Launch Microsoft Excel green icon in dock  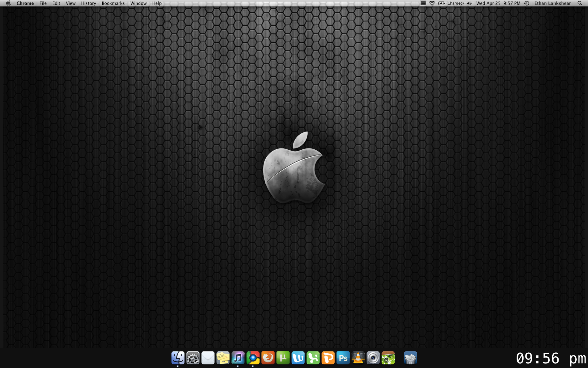[313, 358]
